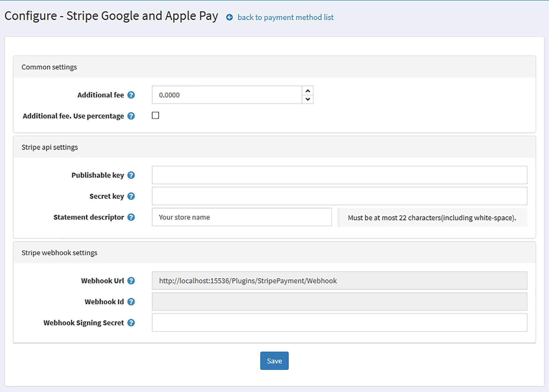549x392 pixels.
Task: Click into the Secret key field
Action: (340, 196)
